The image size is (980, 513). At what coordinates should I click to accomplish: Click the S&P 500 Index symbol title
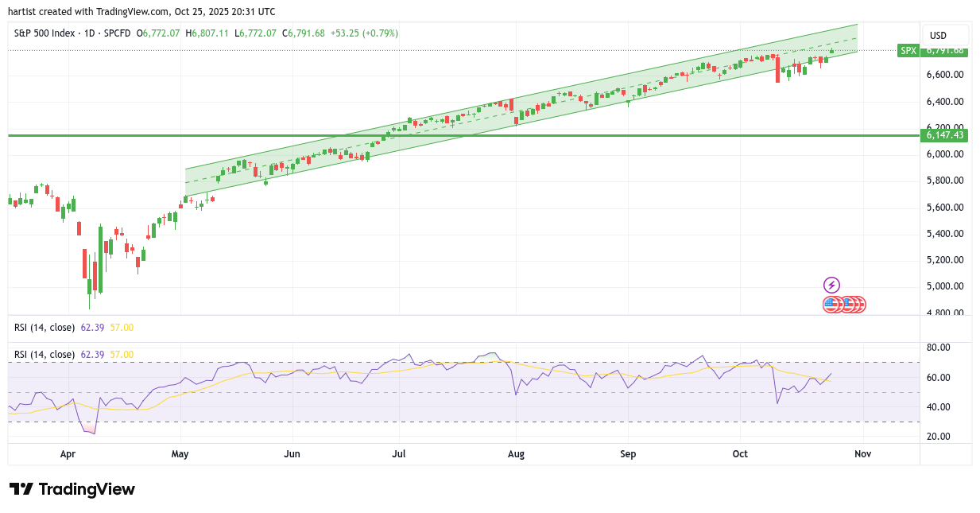(x=46, y=33)
